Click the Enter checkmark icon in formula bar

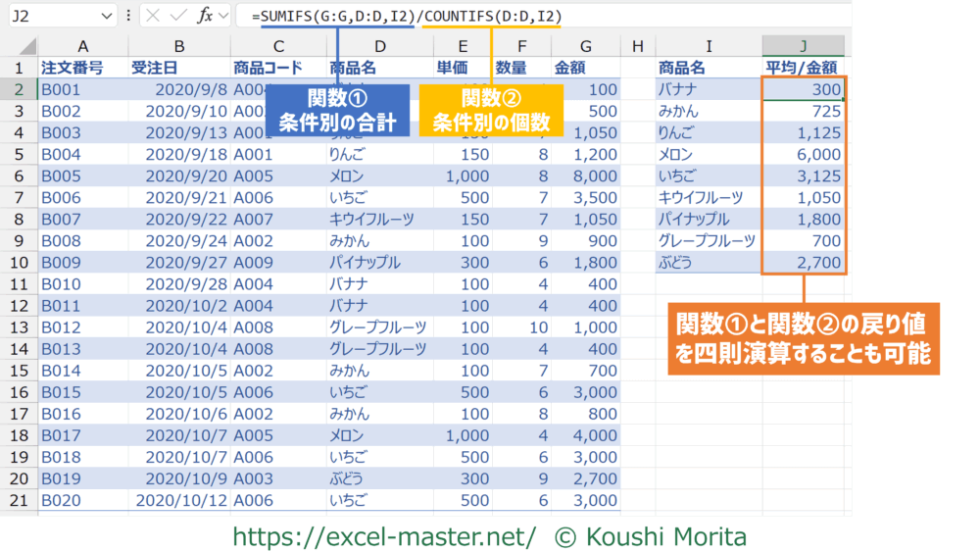(178, 16)
